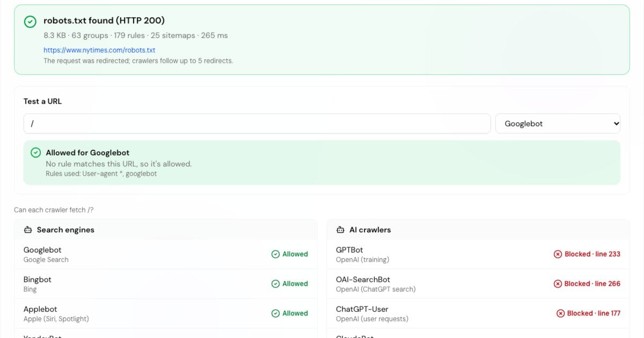
Task: Click the 'robots.txt found (HTTP 200)' heading
Action: coord(104,21)
